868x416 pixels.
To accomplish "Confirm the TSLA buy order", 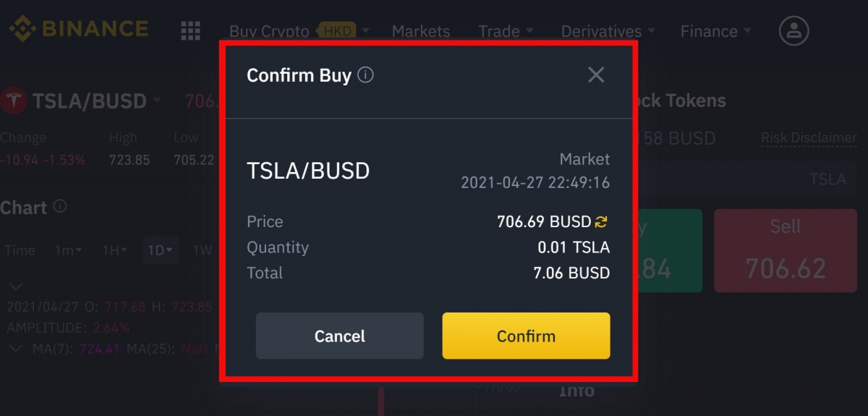I will [526, 336].
